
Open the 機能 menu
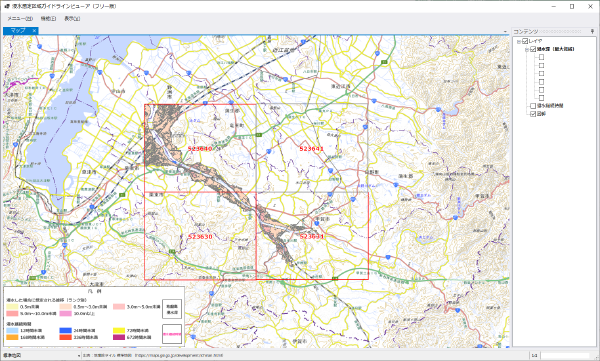click(x=48, y=18)
